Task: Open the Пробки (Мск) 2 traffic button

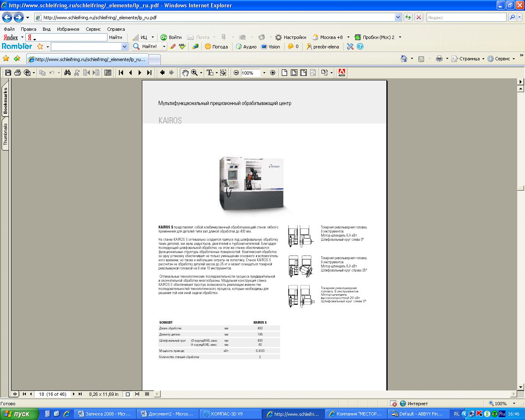Action: tap(374, 37)
